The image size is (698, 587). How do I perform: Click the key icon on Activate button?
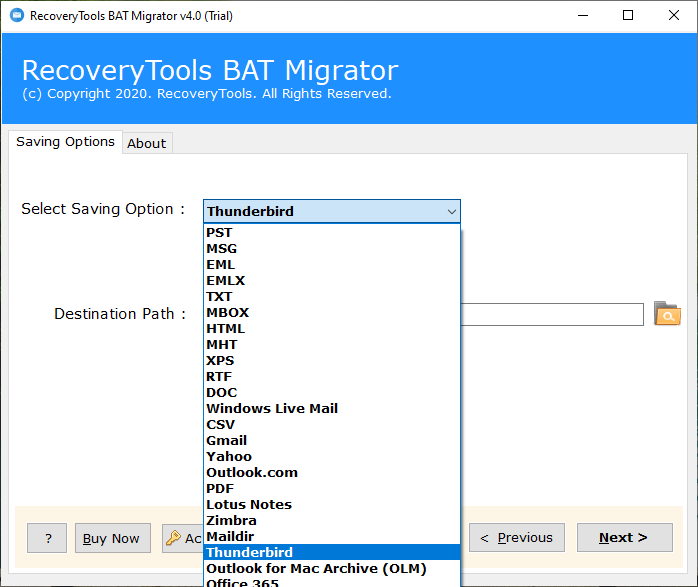(x=173, y=538)
